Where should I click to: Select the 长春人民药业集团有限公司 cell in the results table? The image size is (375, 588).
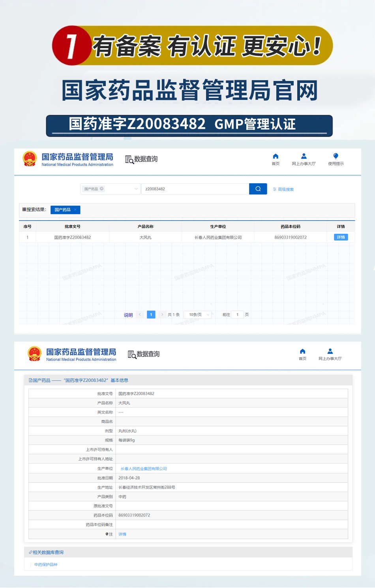[218, 237]
